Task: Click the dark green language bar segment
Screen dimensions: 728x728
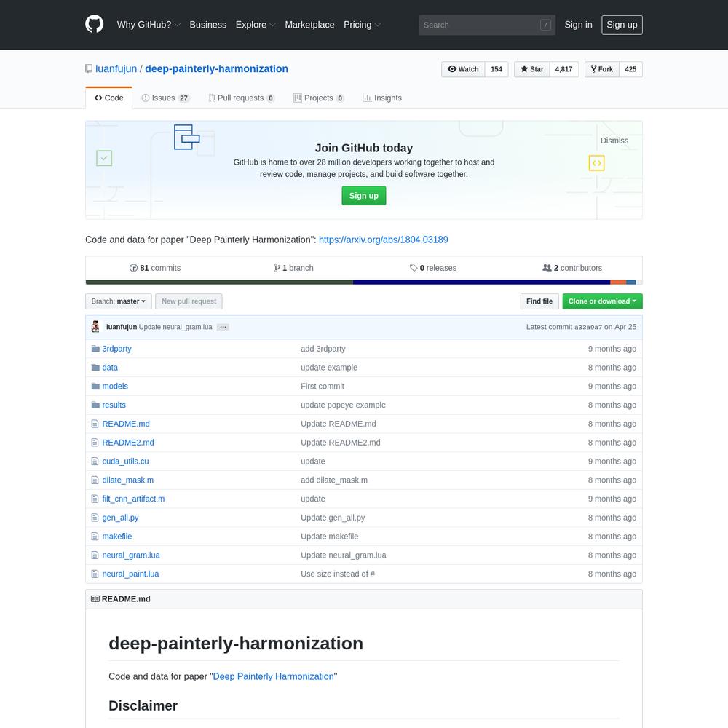Action: [x=219, y=282]
